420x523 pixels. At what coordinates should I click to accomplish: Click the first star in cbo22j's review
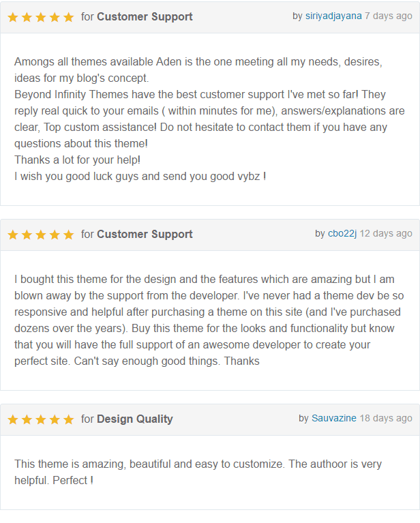point(13,235)
